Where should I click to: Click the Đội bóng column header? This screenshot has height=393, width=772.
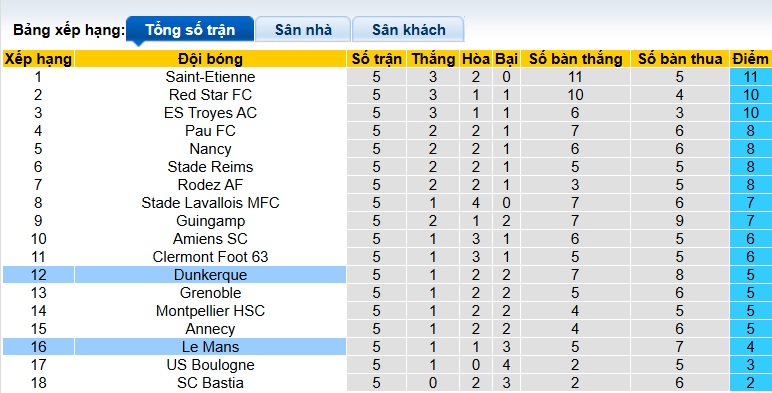pyautogui.click(x=210, y=59)
